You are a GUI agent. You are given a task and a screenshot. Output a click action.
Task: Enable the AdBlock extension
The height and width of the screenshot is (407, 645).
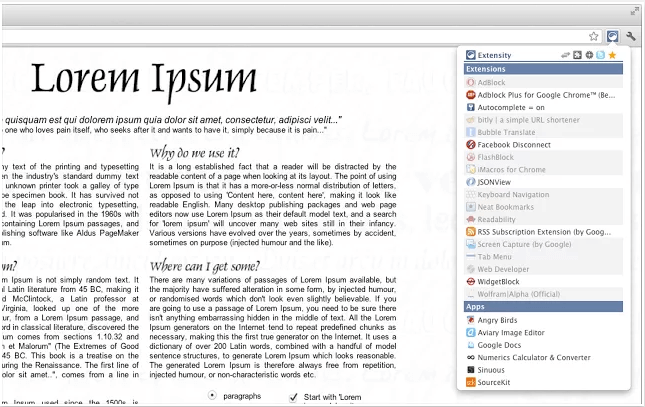pos(543,82)
